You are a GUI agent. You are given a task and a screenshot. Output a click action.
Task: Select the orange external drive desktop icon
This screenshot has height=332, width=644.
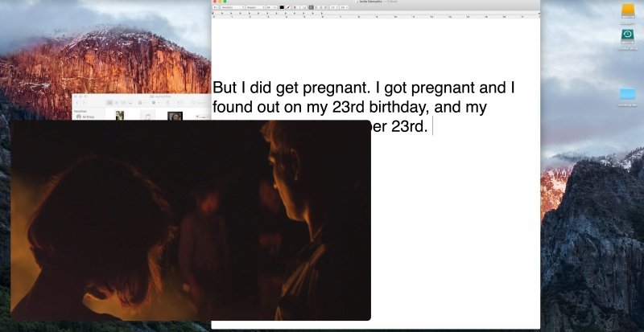628,10
